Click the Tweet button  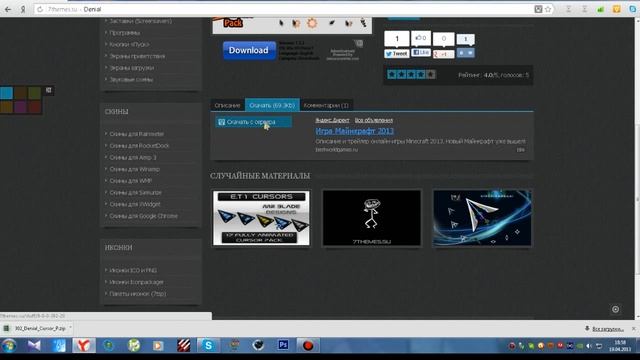click(x=396, y=53)
